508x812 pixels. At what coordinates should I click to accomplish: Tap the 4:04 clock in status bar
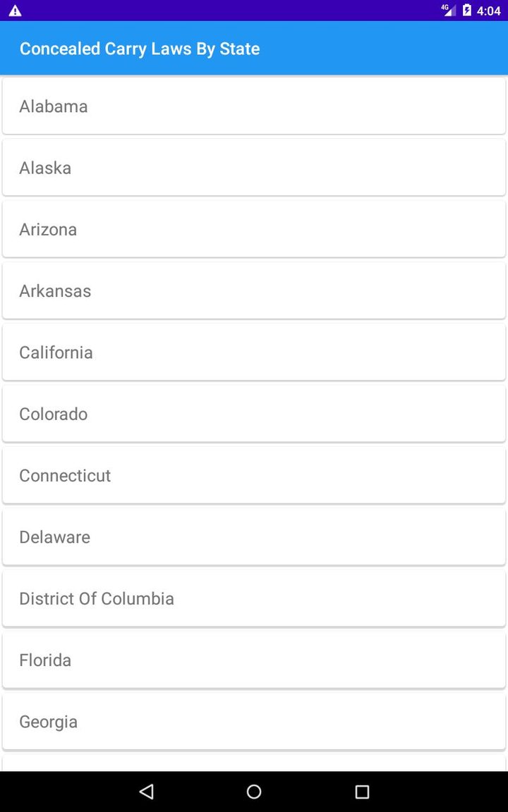pyautogui.click(x=489, y=11)
